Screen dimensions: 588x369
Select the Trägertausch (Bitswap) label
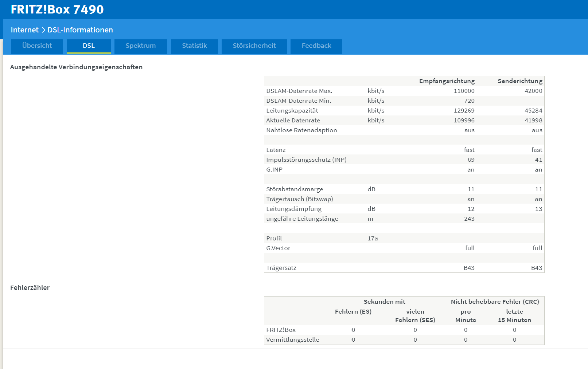coord(300,199)
